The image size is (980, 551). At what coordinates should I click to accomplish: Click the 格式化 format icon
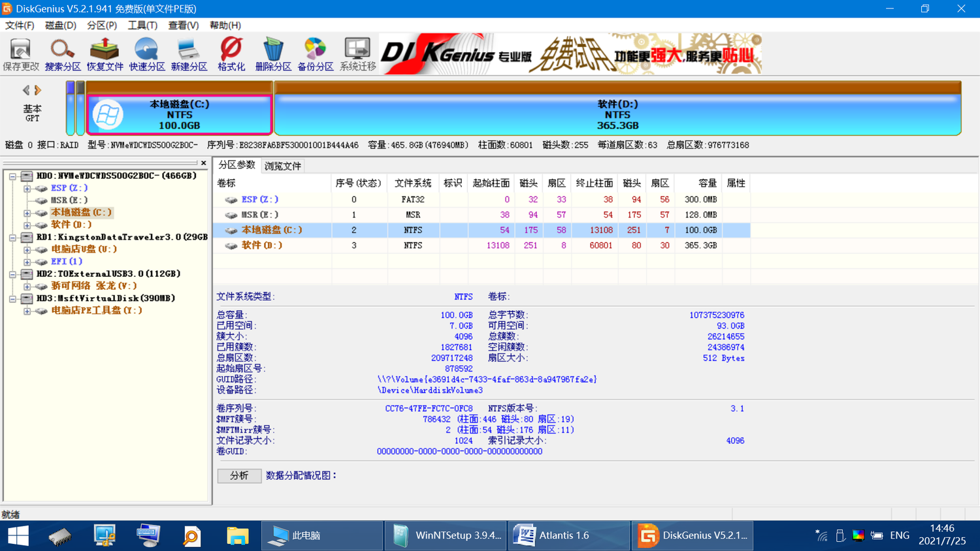coord(231,54)
